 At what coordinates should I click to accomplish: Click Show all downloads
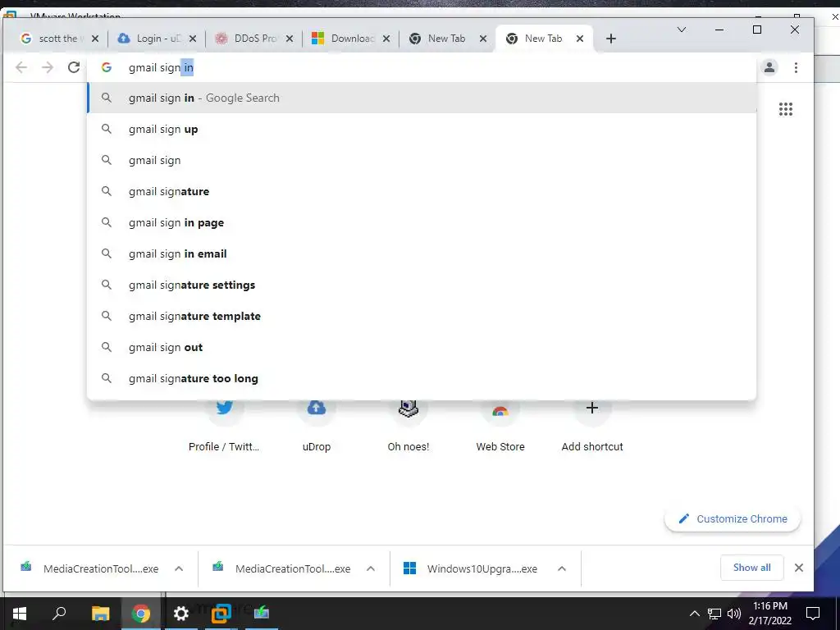click(751, 568)
